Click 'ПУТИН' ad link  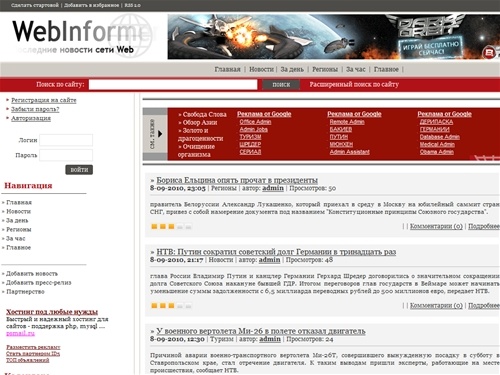[x=339, y=137]
